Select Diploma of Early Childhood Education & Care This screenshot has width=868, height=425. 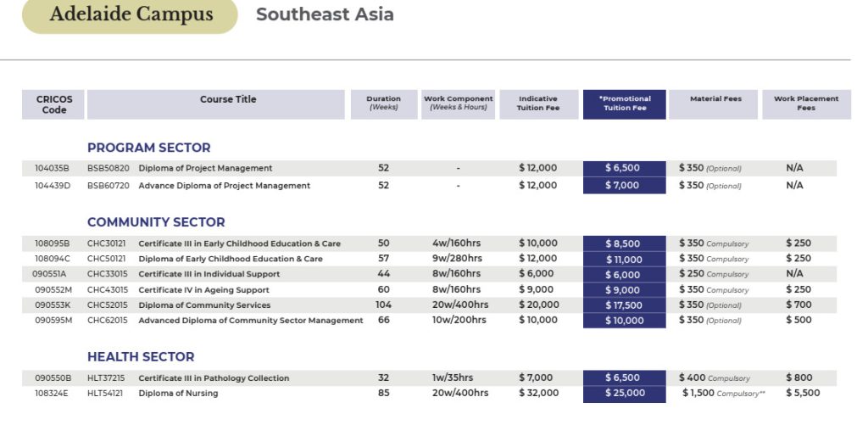point(230,260)
